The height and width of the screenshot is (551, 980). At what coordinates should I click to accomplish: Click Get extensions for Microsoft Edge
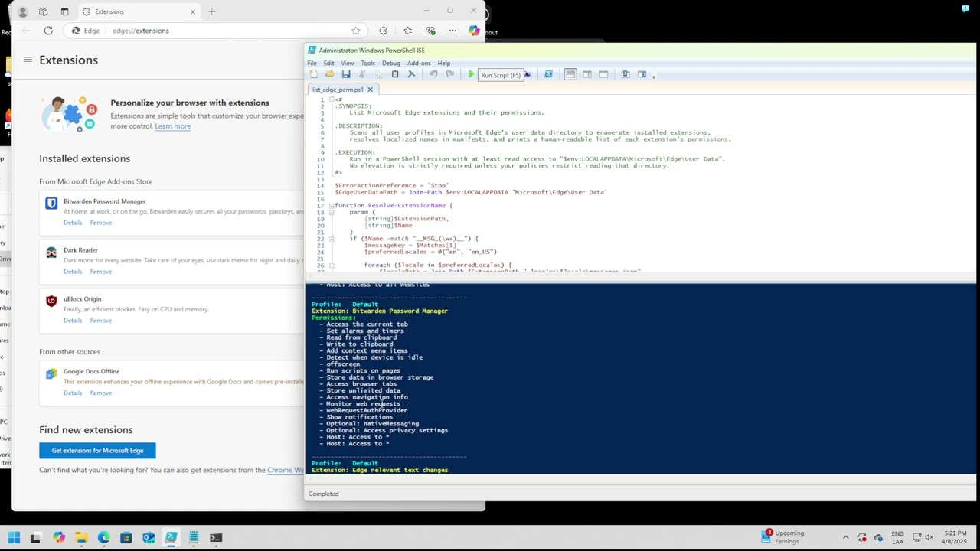[97, 451]
